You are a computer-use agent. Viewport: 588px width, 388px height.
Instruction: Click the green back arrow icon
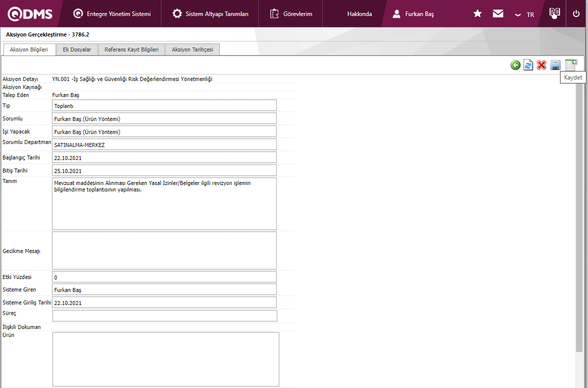tap(516, 65)
